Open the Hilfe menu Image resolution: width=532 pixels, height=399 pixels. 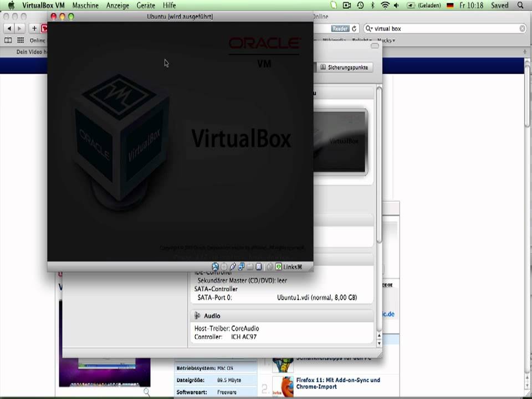click(170, 6)
